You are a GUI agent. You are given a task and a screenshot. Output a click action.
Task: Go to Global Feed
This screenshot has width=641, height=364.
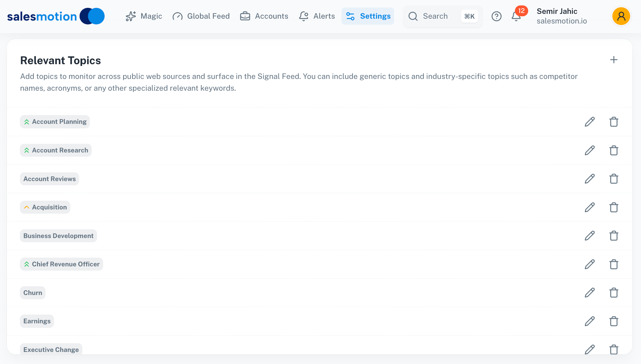click(201, 16)
